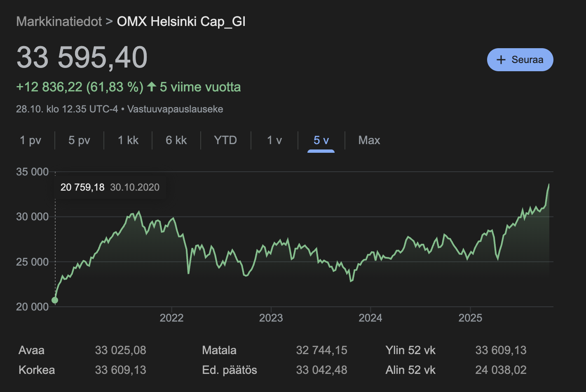Click the OMX Helsinki Cap_GI title
The height and width of the screenshot is (392, 586).
point(181,21)
